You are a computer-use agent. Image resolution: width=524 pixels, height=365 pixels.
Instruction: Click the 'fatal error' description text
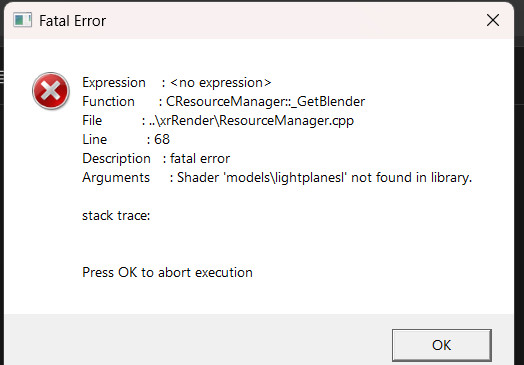pos(200,158)
